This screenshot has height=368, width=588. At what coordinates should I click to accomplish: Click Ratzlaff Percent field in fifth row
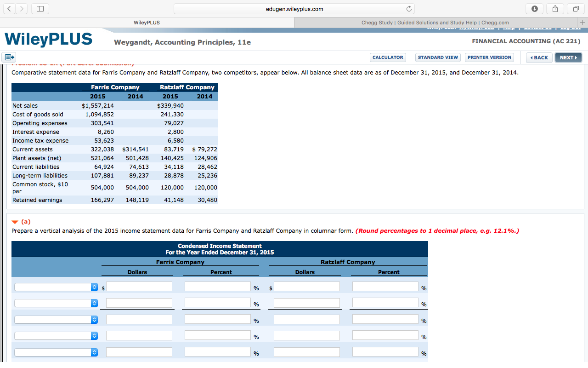(x=385, y=352)
